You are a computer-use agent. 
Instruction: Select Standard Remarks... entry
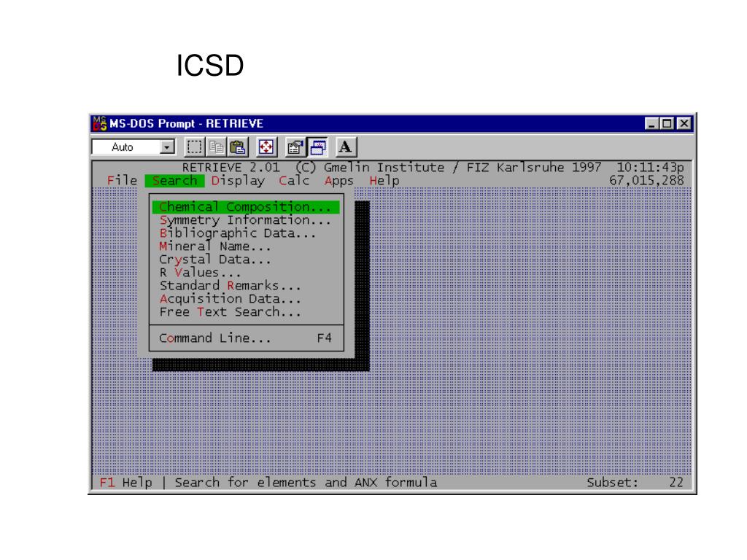(247, 286)
